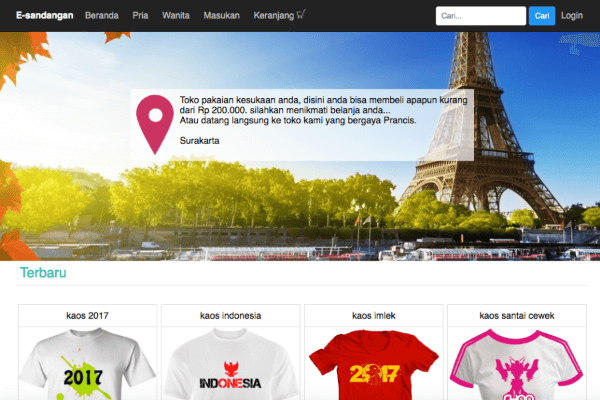
Task: Focus the Cari search input field
Action: tap(481, 16)
